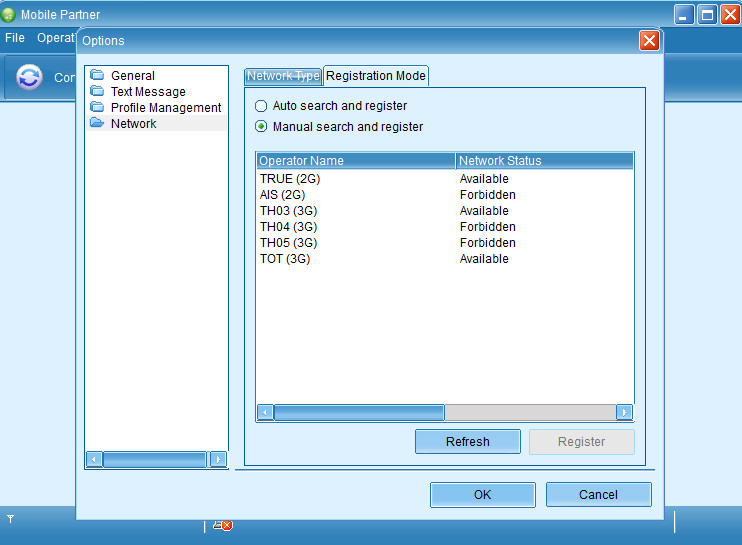Select the AIS (2G) operator row
This screenshot has width=742, height=545.
(x=445, y=195)
